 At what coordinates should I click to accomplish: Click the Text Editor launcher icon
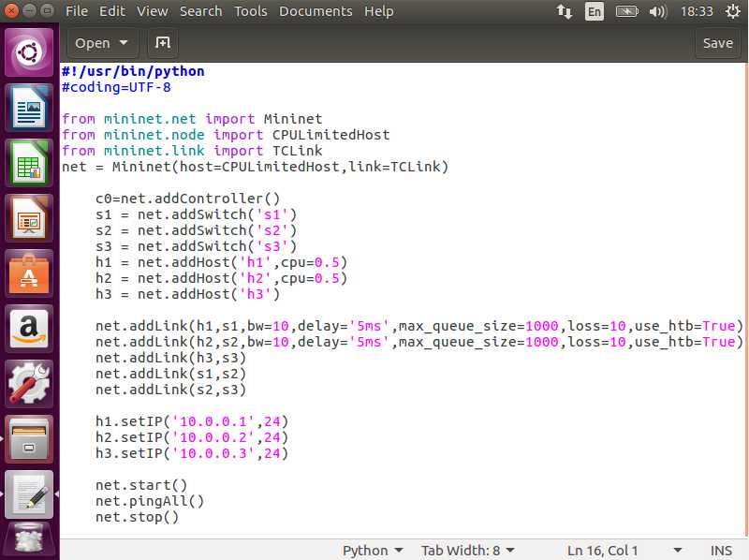click(29, 494)
